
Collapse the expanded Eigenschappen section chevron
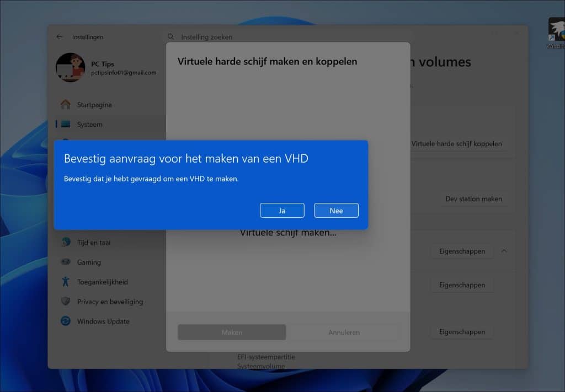(503, 251)
